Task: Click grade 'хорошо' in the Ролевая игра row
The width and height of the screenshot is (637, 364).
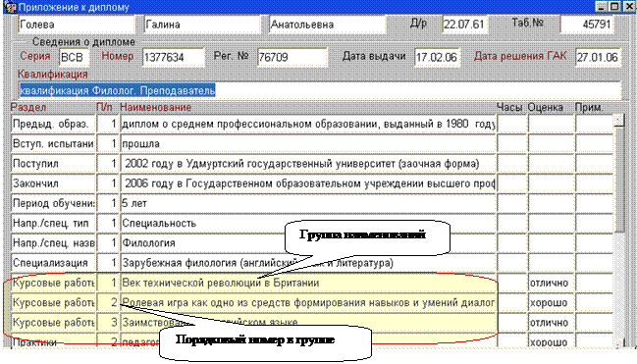Action: click(551, 303)
